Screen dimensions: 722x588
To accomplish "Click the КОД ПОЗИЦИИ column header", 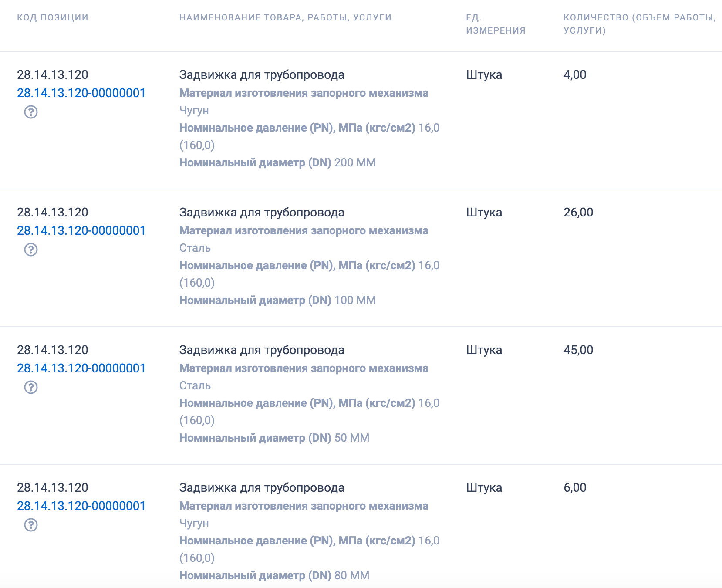I will (52, 17).
